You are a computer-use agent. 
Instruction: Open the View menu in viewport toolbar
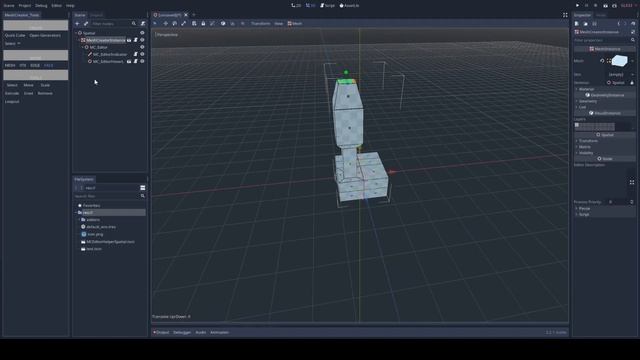278,24
